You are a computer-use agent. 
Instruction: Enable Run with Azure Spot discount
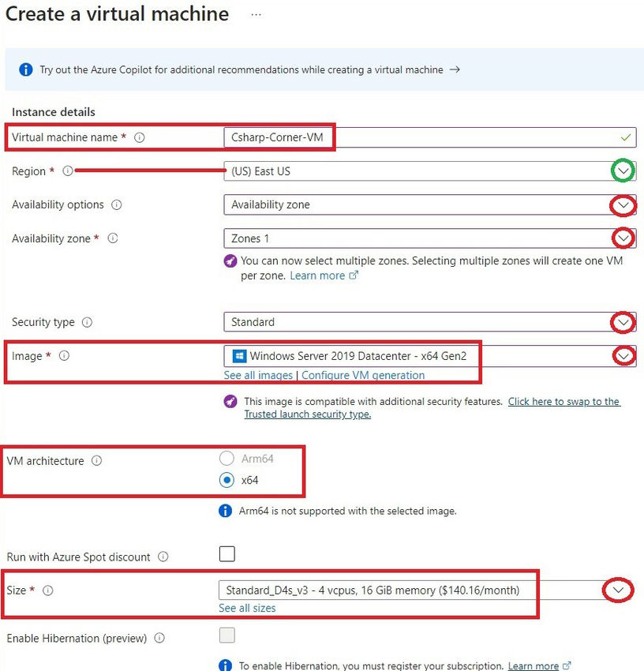(227, 553)
